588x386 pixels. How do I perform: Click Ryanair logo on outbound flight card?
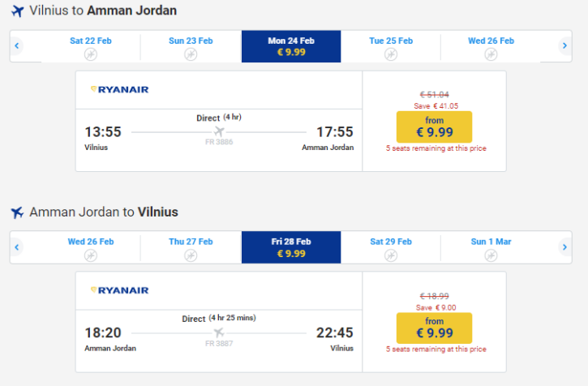[x=119, y=89]
